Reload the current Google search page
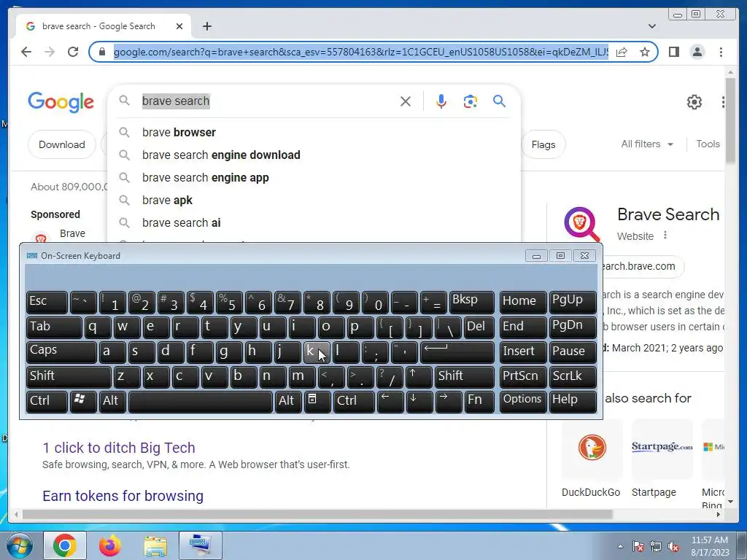 [73, 52]
